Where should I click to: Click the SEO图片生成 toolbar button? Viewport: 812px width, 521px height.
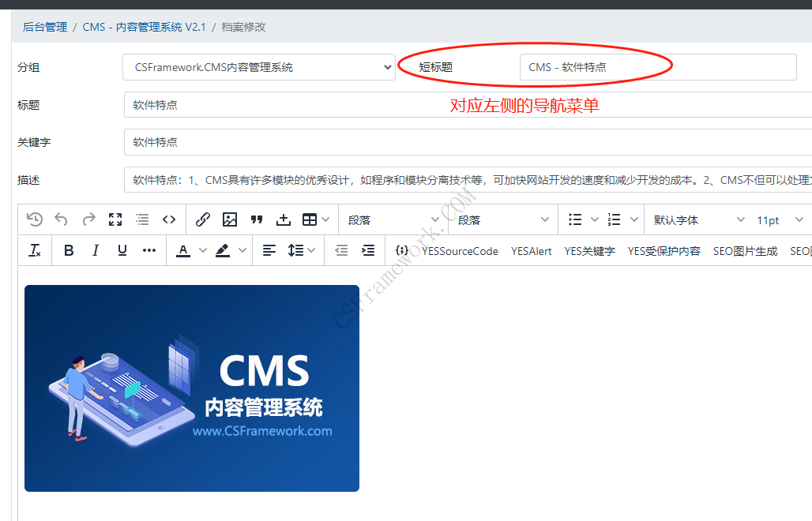pos(745,251)
